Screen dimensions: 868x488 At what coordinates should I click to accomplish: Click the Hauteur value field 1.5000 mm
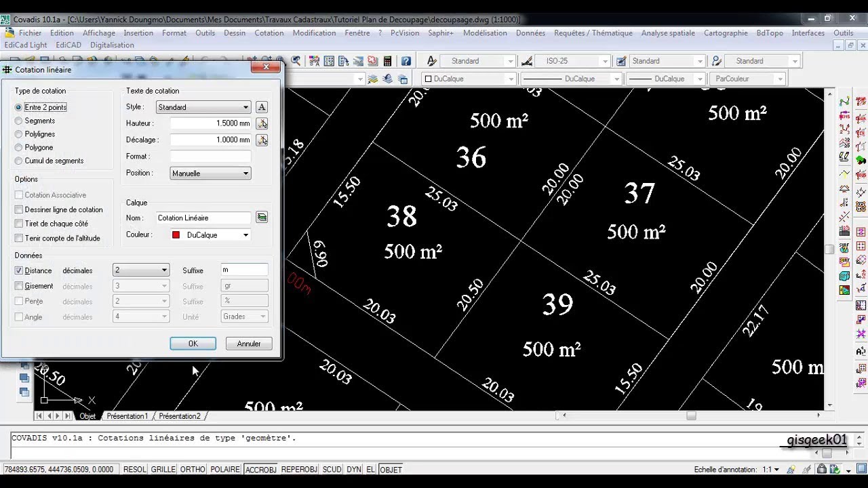(210, 123)
